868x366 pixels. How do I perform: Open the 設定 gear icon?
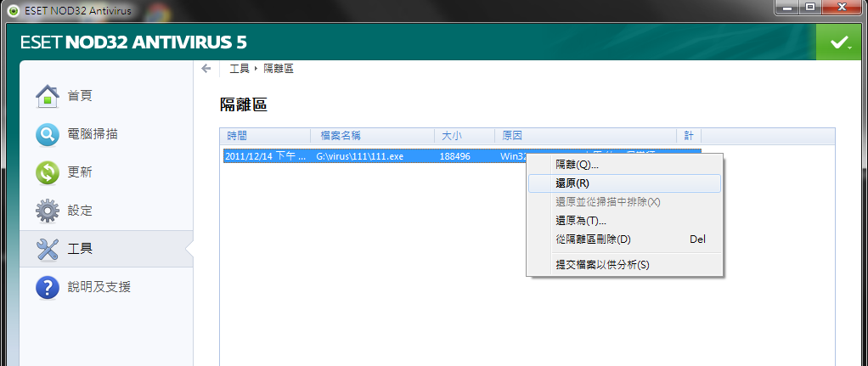pyautogui.click(x=48, y=211)
